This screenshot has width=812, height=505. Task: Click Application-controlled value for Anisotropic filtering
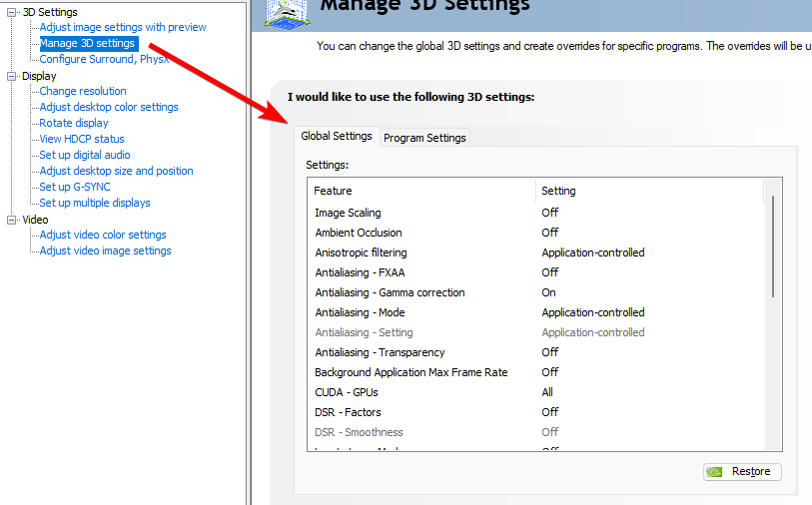pyautogui.click(x=593, y=253)
